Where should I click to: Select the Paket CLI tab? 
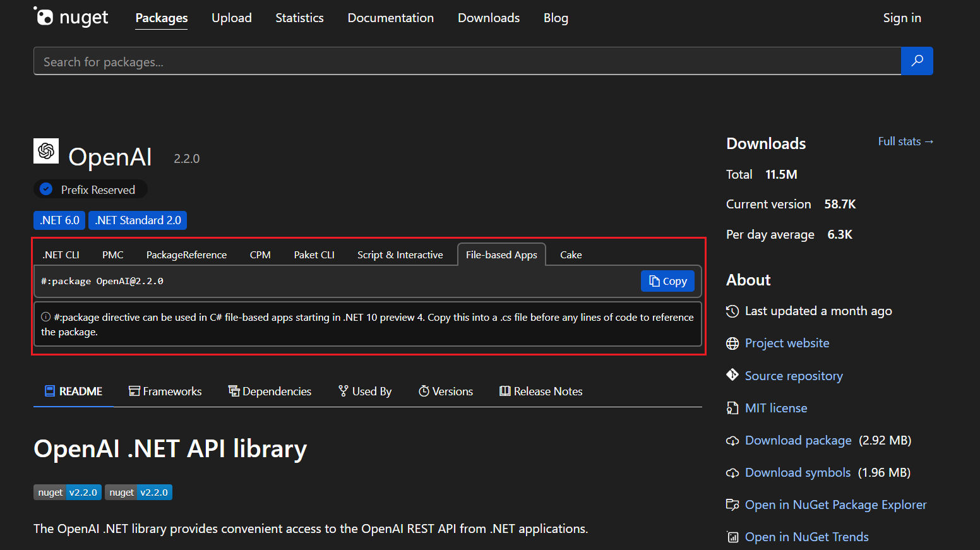[x=314, y=254]
